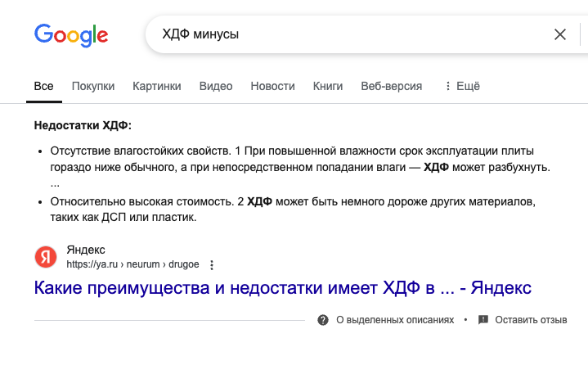Click 'О выделенных описаниях' link
Viewport: 588px width, 365px height.
coord(395,320)
